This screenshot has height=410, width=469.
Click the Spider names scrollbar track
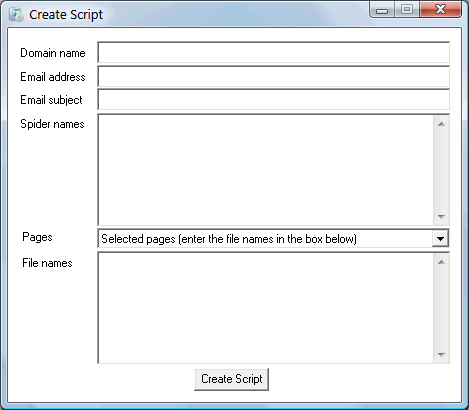coord(441,170)
